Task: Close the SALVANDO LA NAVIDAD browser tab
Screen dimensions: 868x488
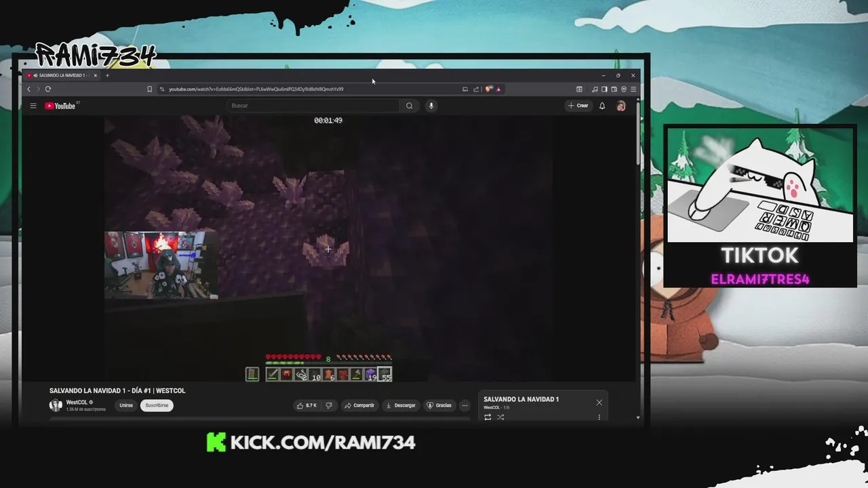Action: tap(96, 75)
